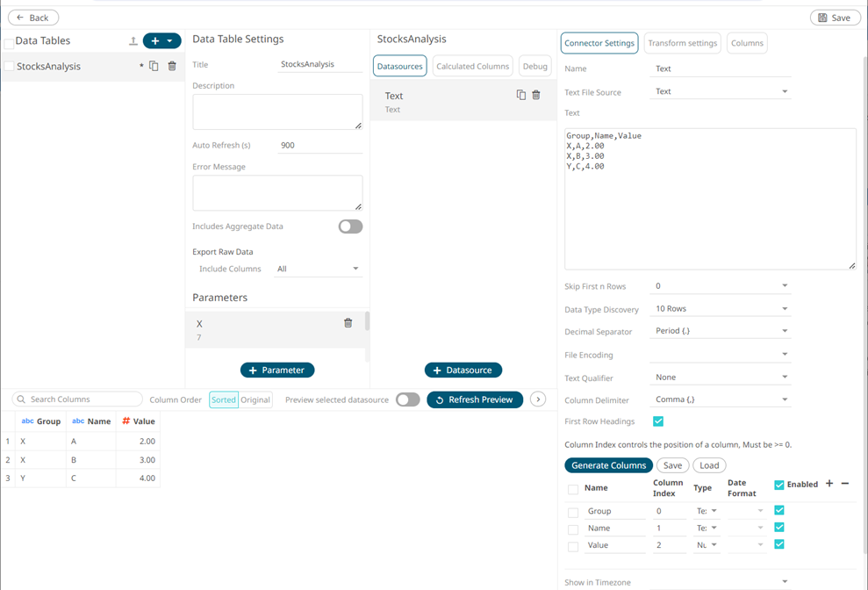Remove column row with minus icon
The width and height of the screenshot is (868, 590).
click(x=845, y=484)
